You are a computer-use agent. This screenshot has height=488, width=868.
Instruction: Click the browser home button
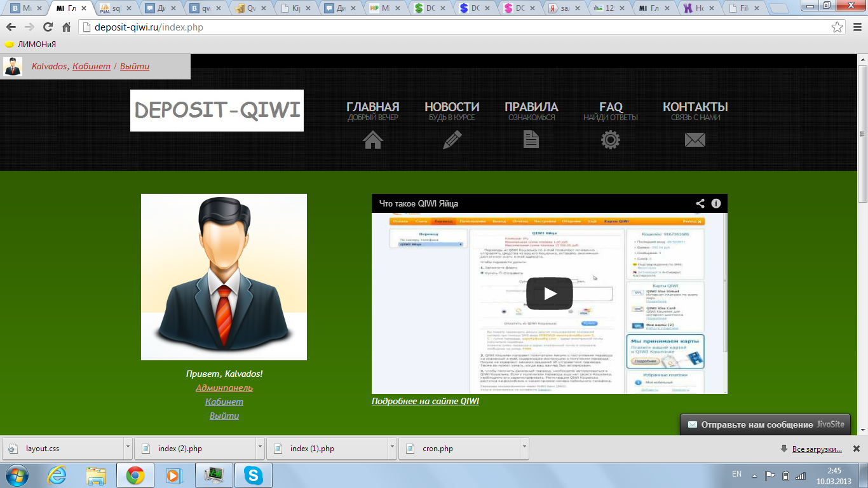[66, 27]
